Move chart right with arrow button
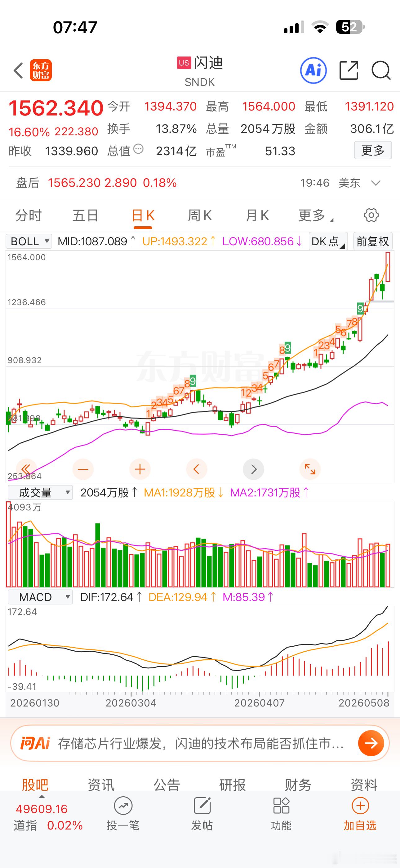This screenshot has width=400, height=868. click(x=253, y=469)
